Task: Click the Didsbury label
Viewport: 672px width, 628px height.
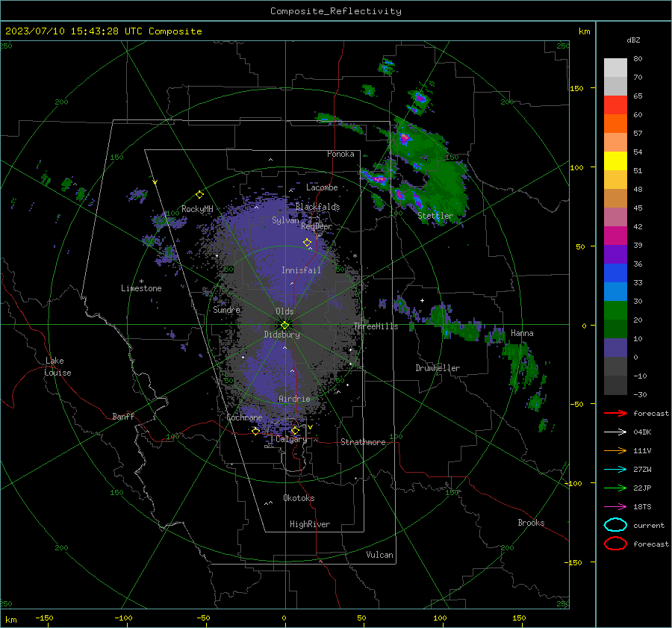Action: 282,335
